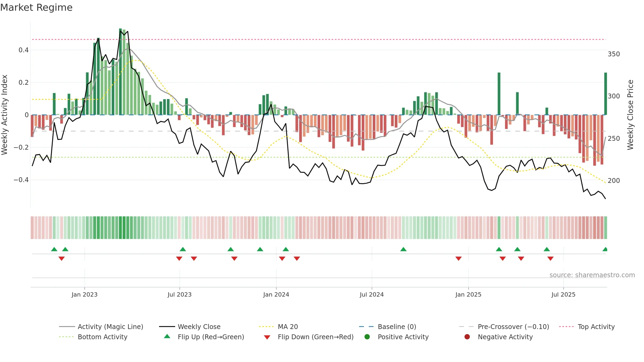Click the Jan 2023 axis label

click(85, 294)
